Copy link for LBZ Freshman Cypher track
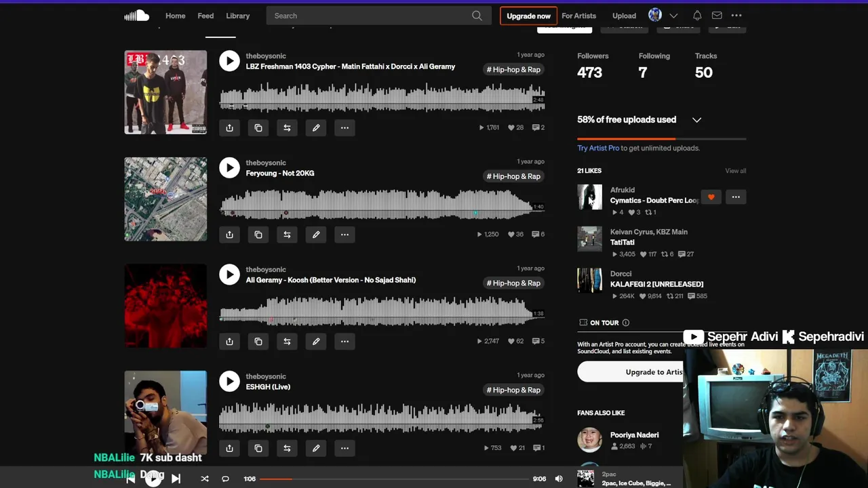Image resolution: width=868 pixels, height=488 pixels. [x=258, y=128]
